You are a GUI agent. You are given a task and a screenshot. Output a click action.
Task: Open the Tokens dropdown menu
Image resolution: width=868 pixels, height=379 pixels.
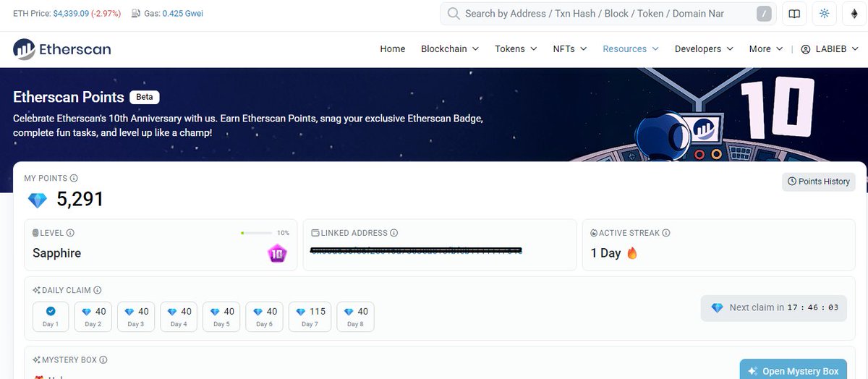(516, 49)
